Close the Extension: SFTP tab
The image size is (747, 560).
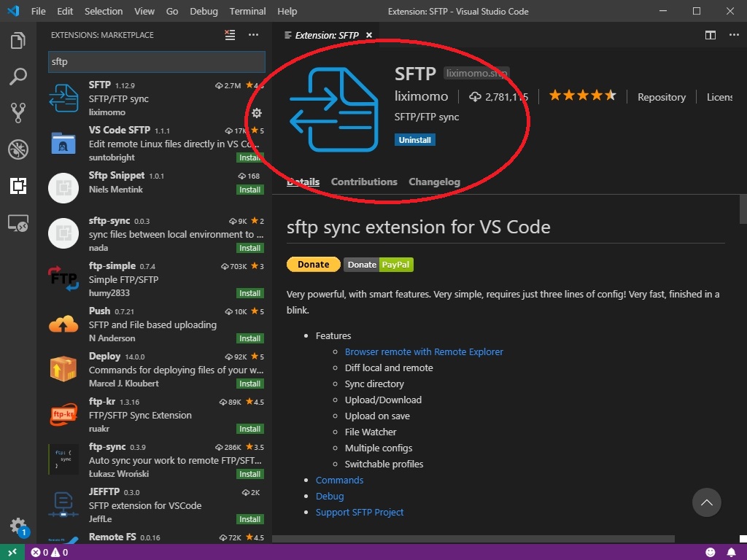pyautogui.click(x=368, y=35)
